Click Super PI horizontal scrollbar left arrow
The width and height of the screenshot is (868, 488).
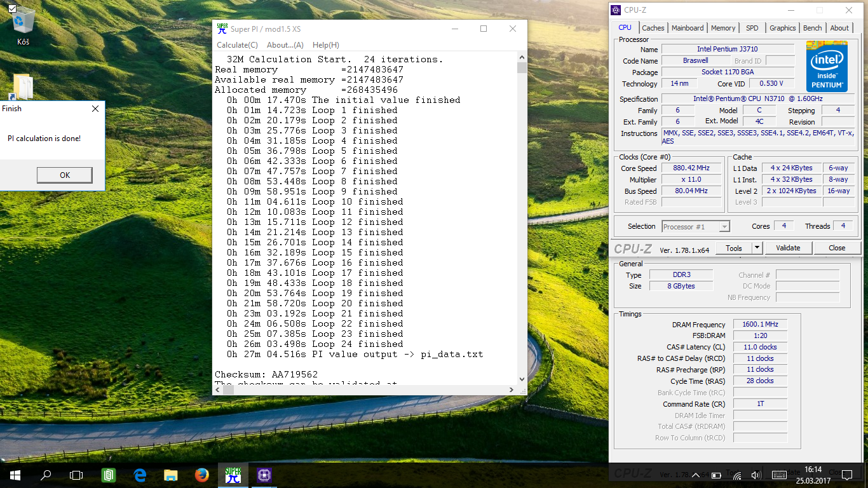tap(217, 390)
